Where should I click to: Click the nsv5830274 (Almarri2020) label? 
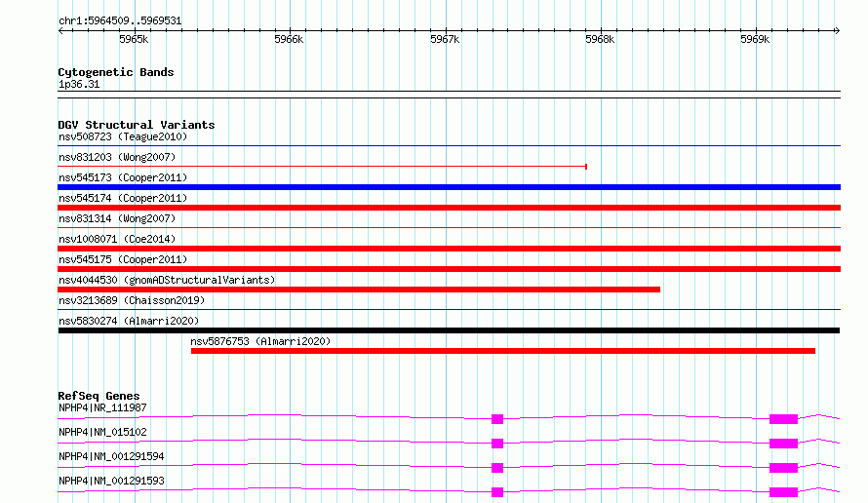[x=129, y=321]
